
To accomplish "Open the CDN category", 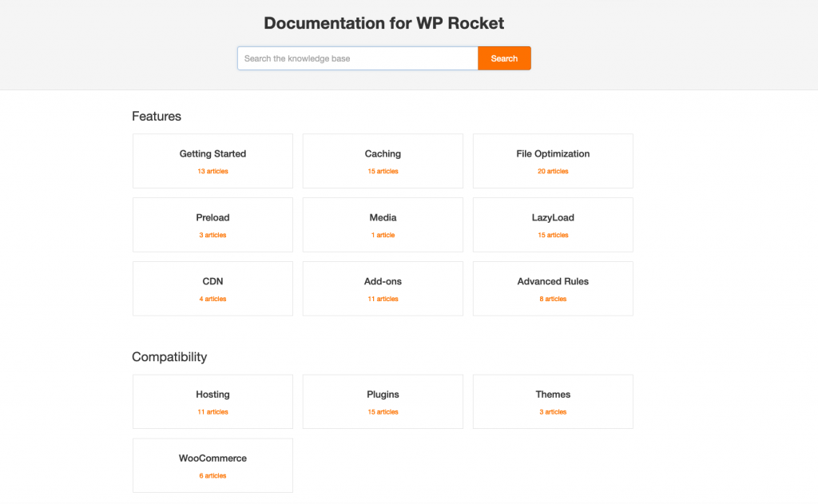I will pyautogui.click(x=212, y=281).
